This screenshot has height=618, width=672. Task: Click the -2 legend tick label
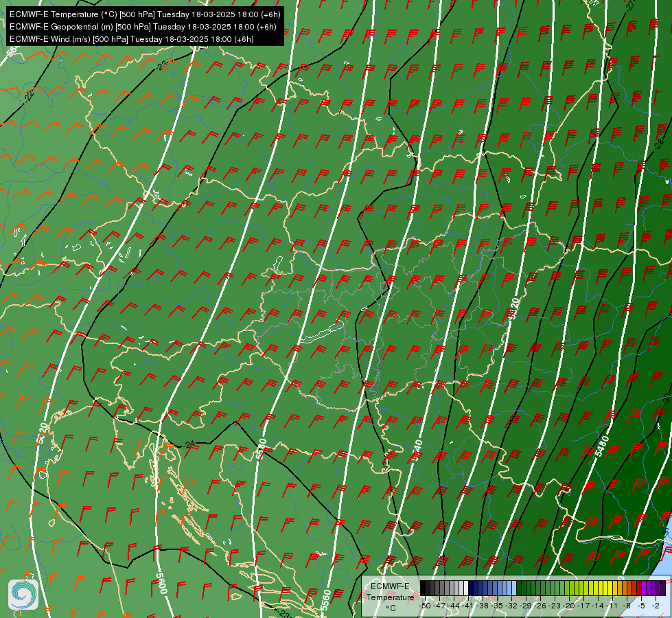pyautogui.click(x=656, y=606)
